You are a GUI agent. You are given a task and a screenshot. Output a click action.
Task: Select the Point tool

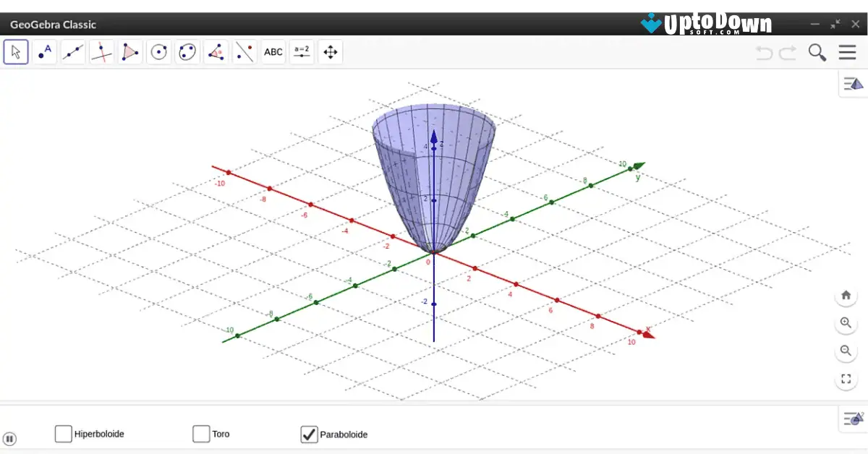(44, 51)
